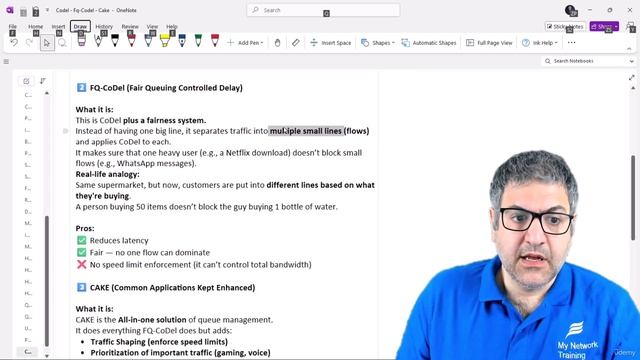Open the Shapes dropdown
The width and height of the screenshot is (640, 360).
(x=378, y=42)
